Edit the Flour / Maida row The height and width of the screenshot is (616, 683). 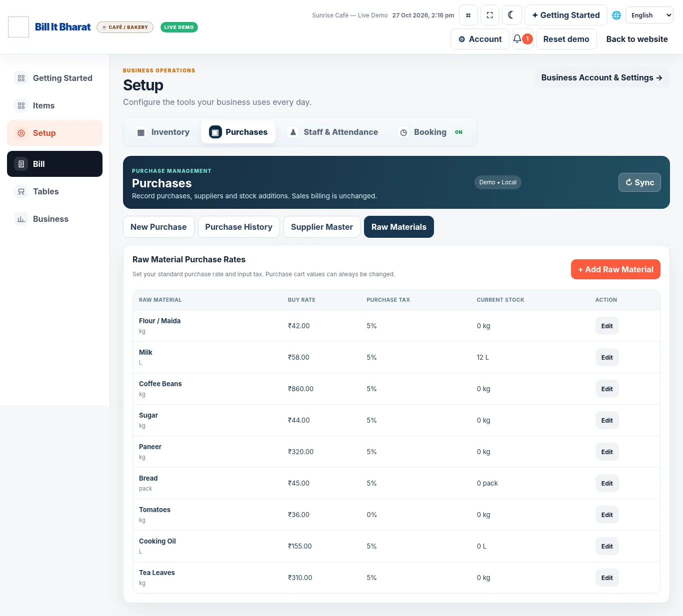[x=607, y=326]
